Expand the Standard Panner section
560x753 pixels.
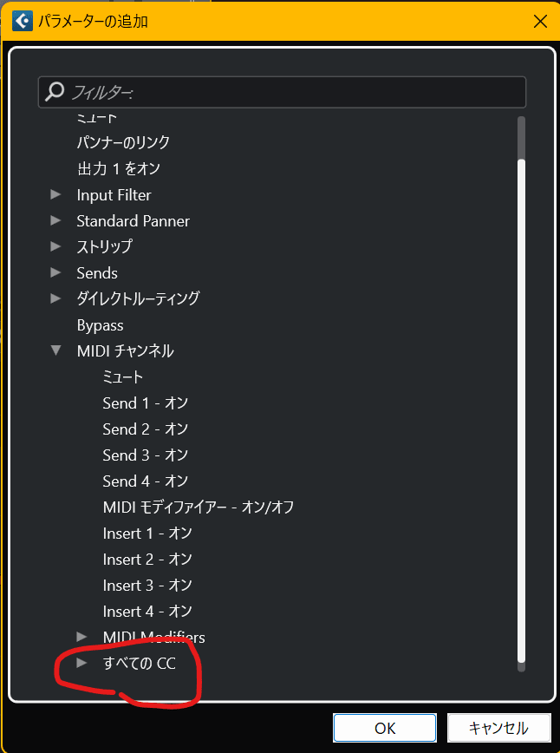pos(56,220)
